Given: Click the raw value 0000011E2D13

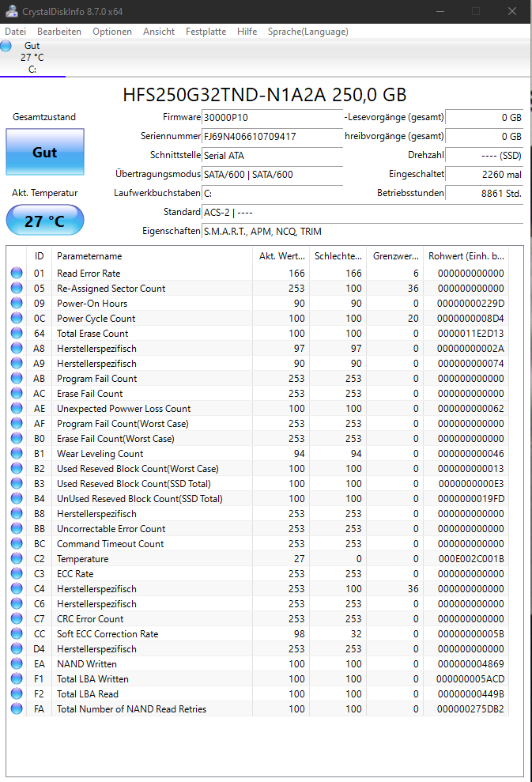Looking at the screenshot, I should [470, 333].
